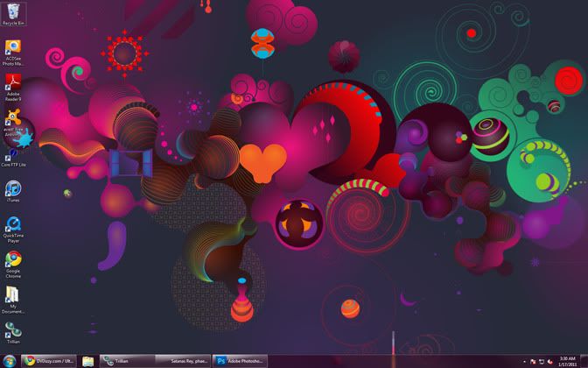This screenshot has width=588, height=368.
Task: Switch to the Satanas Rey chat window
Action: (183, 361)
